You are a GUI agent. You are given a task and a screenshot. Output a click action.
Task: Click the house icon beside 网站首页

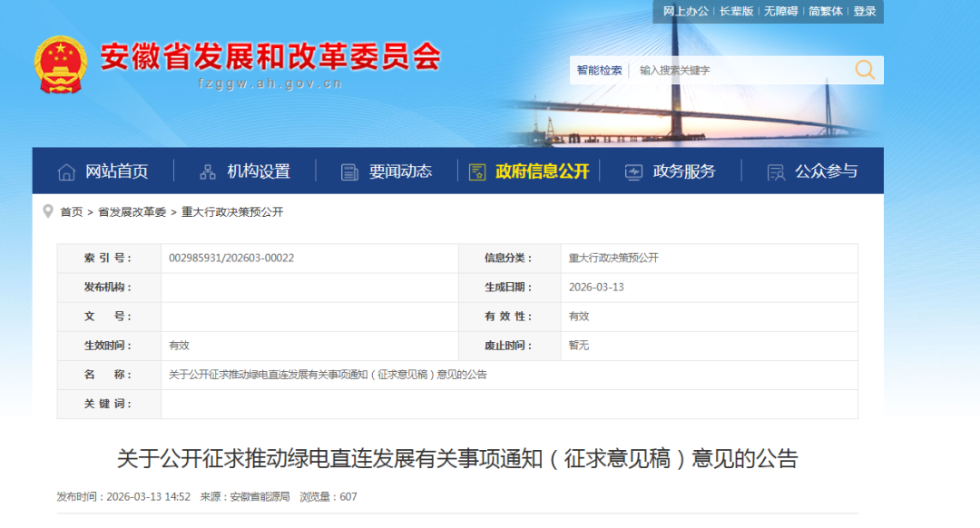pyautogui.click(x=66, y=171)
